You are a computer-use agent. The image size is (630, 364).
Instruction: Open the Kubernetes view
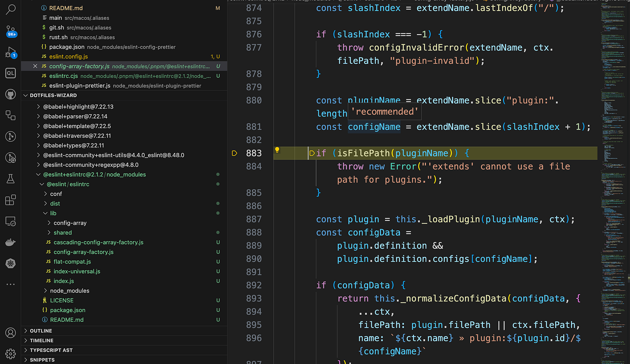11,263
